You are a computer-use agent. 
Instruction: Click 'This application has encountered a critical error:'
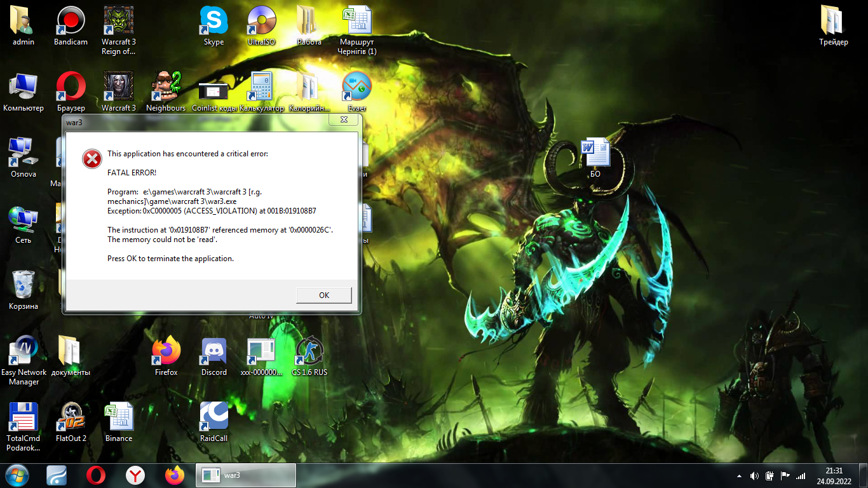188,154
